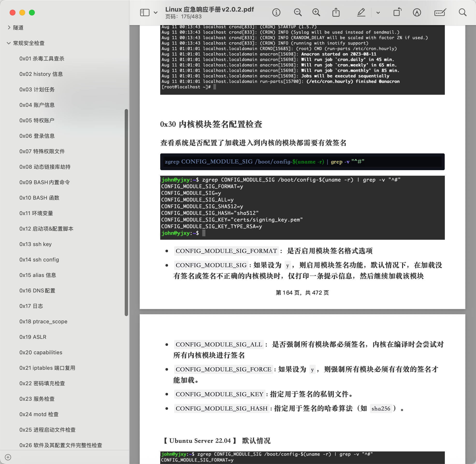Click the document title Linux 应急响应手册v2.0.2.pdf
Viewport: 476px width, 464px height.
pyautogui.click(x=209, y=9)
